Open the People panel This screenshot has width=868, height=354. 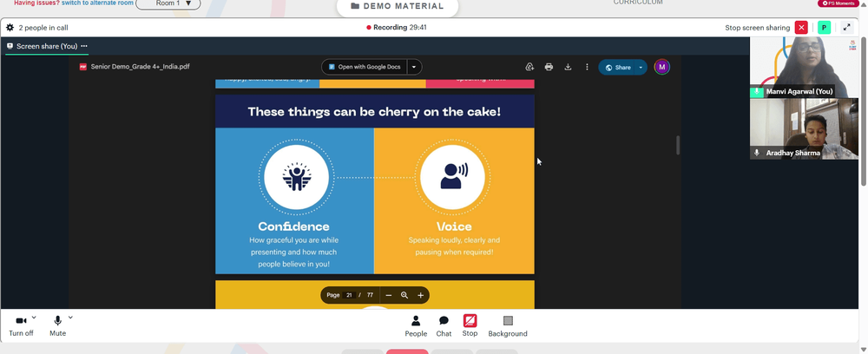coord(416,325)
